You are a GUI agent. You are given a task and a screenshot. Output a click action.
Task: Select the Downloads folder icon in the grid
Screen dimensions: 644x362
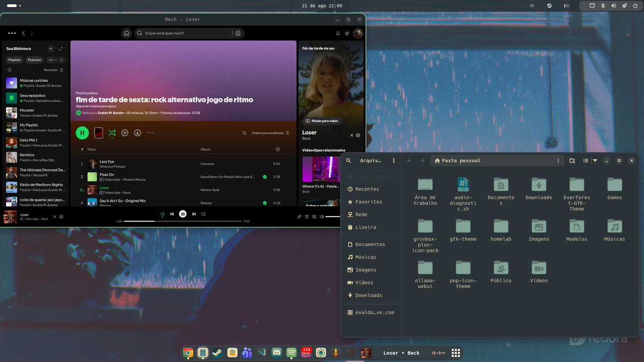tap(539, 184)
